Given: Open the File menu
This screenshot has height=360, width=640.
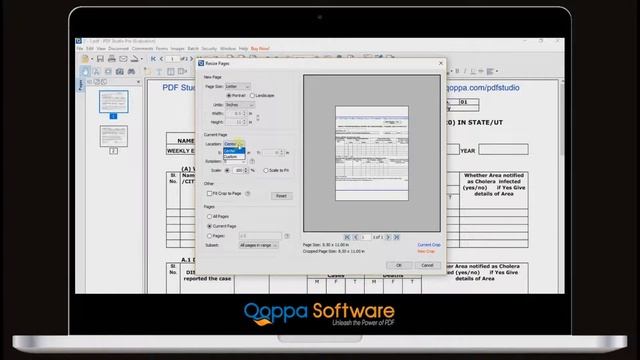Looking at the screenshot, I should (x=80, y=49).
